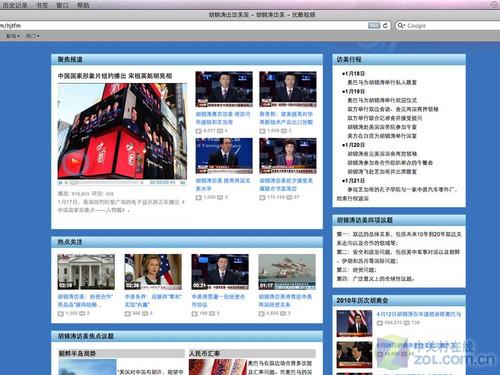Click the title link under the 00:21 video

coord(218,300)
